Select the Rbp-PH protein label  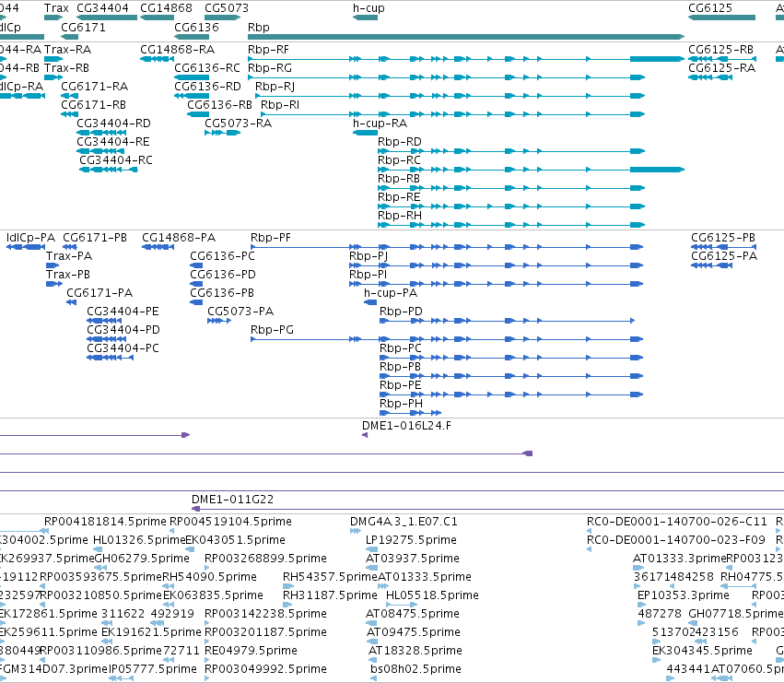click(x=401, y=404)
